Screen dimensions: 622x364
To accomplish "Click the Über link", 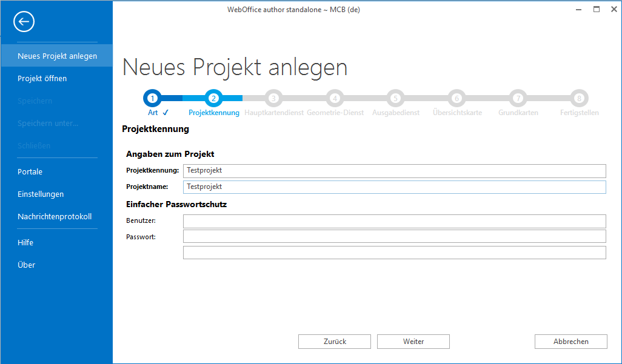I will point(26,265).
